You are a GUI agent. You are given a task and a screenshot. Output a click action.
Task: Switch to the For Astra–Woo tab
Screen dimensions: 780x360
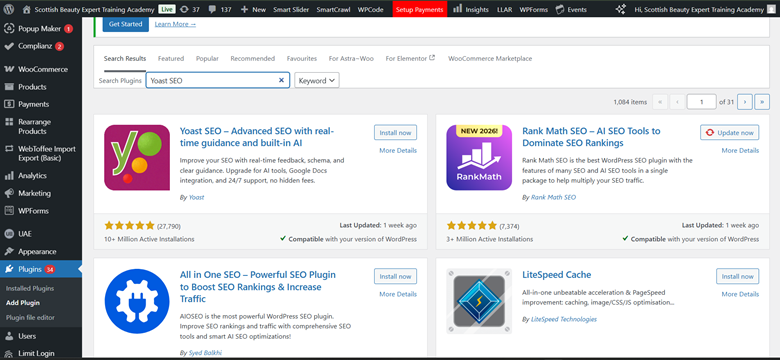tap(351, 58)
